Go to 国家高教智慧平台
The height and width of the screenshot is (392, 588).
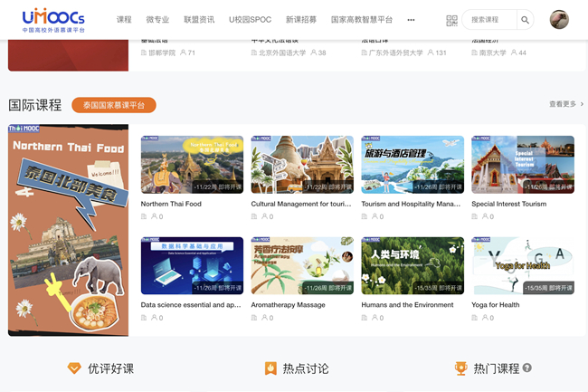click(x=362, y=20)
